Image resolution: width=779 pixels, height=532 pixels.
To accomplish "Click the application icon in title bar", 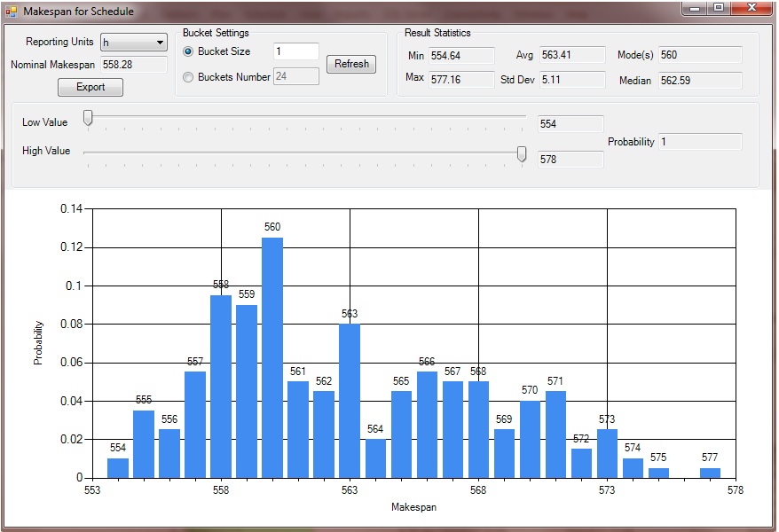I will tap(12, 11).
